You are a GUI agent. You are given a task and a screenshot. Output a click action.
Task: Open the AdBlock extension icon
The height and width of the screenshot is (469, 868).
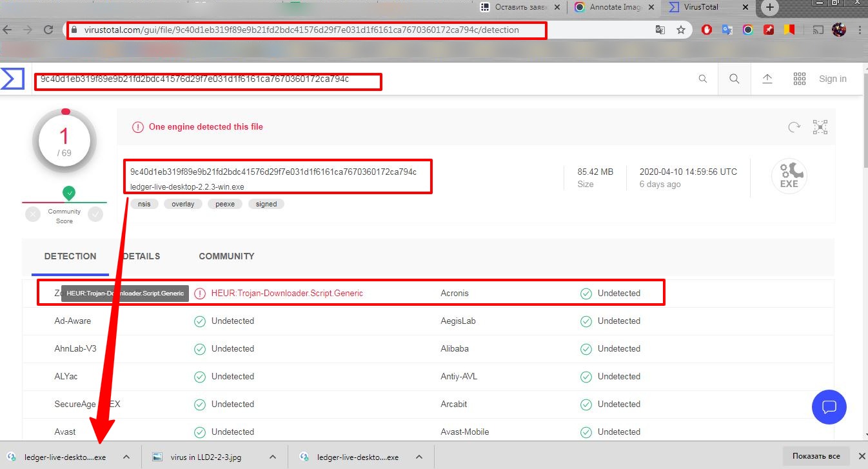coord(706,30)
